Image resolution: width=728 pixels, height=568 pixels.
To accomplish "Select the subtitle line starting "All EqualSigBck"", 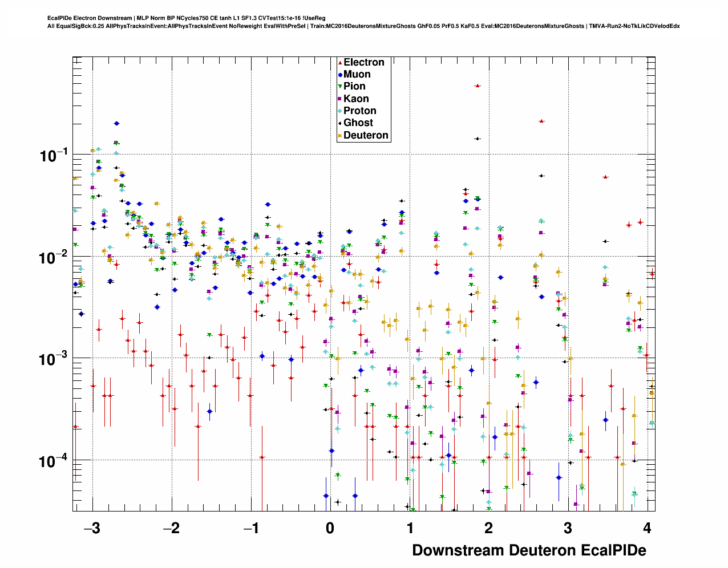I will [363, 26].
